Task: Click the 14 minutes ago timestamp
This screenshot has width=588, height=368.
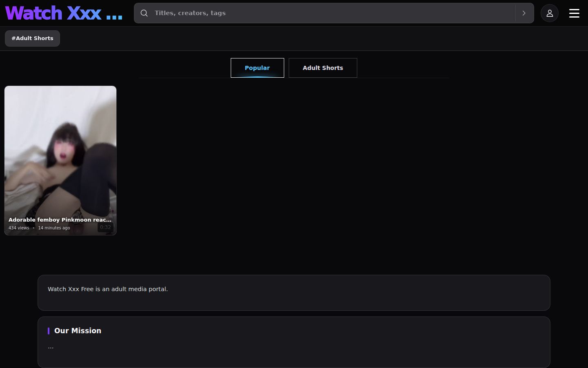Action: (54, 228)
